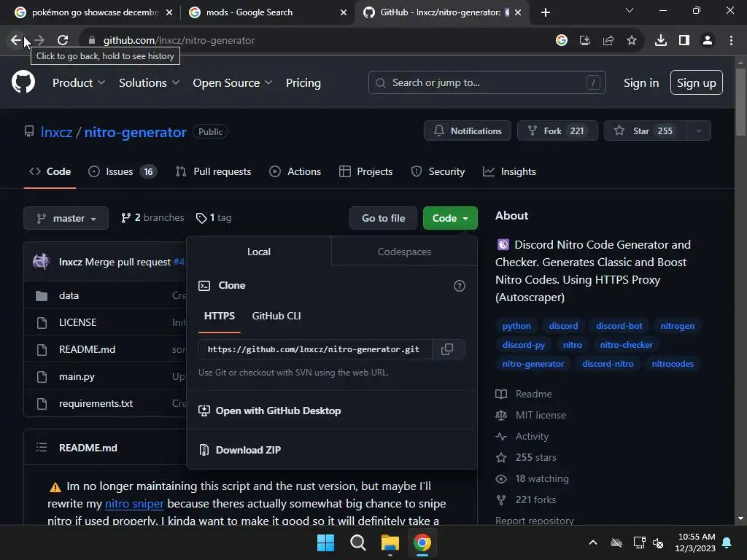This screenshot has height=560, width=747.
Task: Open the Insights tab
Action: click(509, 171)
